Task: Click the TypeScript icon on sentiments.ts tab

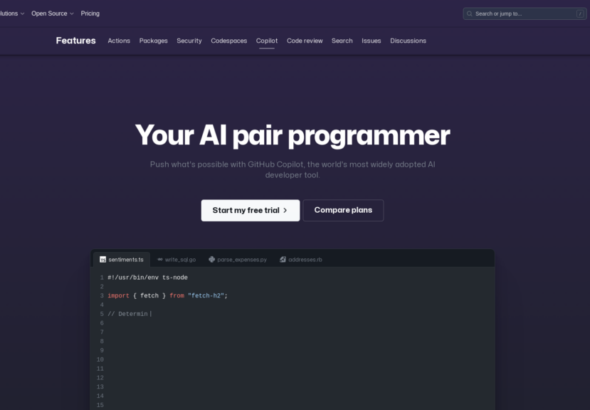Action: click(102, 260)
